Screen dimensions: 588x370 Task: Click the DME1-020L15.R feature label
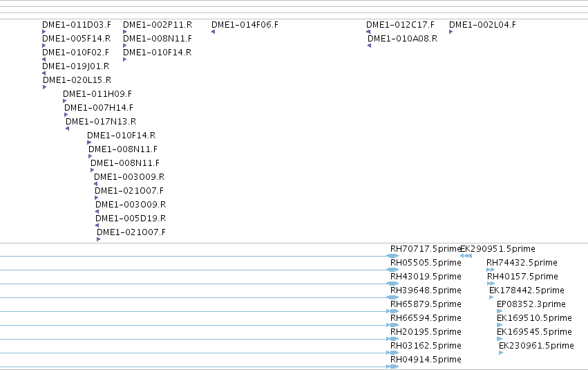click(x=77, y=80)
